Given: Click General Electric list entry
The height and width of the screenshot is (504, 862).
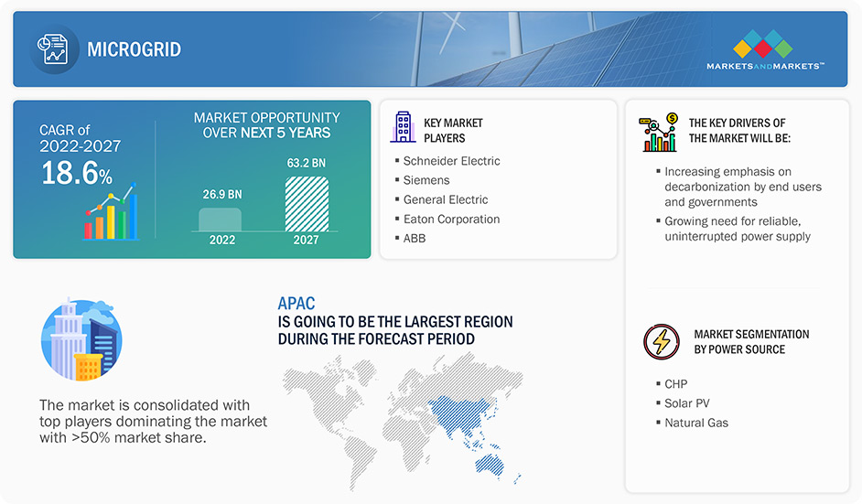Looking at the screenshot, I should (446, 199).
